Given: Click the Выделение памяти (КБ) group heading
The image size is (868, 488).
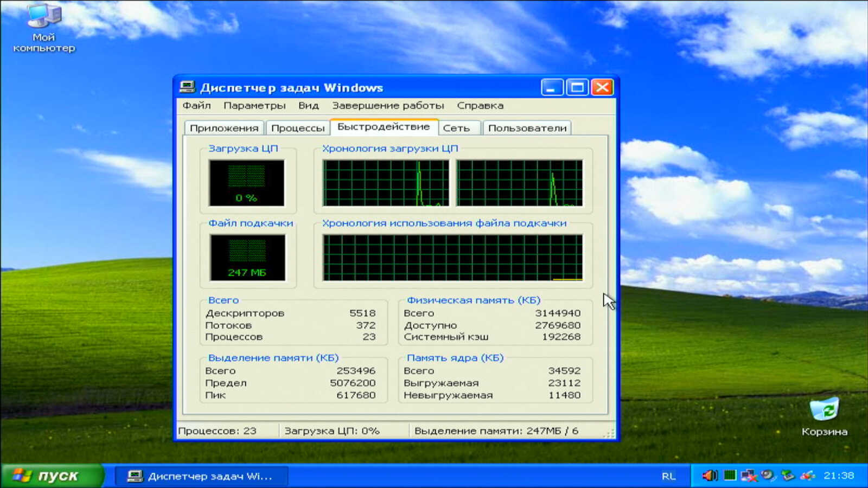Looking at the screenshot, I should coord(273,358).
